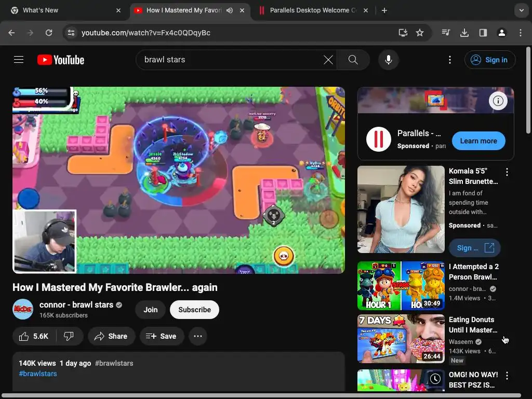Dislike the video with thumbs down
Image resolution: width=532 pixels, height=399 pixels.
point(69,336)
